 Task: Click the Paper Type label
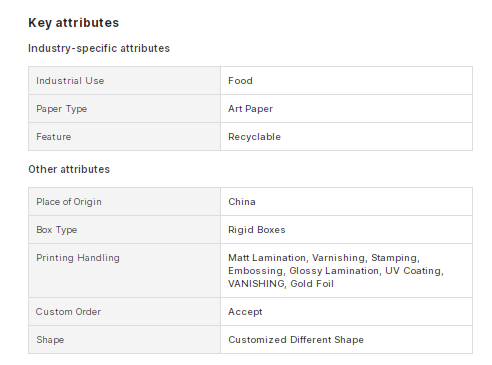[x=62, y=109]
